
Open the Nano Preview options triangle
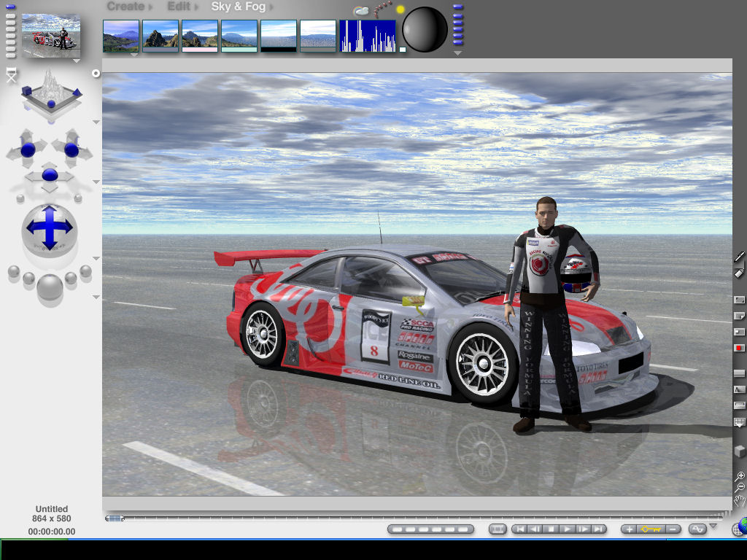76,61
